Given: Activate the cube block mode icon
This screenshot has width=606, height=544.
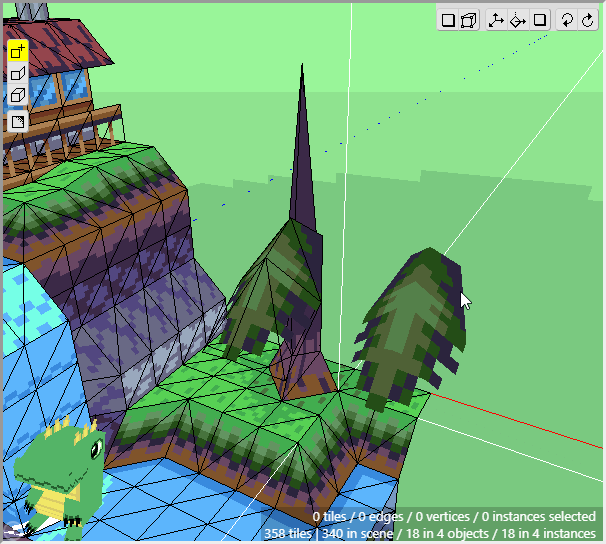Looking at the screenshot, I should [x=17, y=97].
